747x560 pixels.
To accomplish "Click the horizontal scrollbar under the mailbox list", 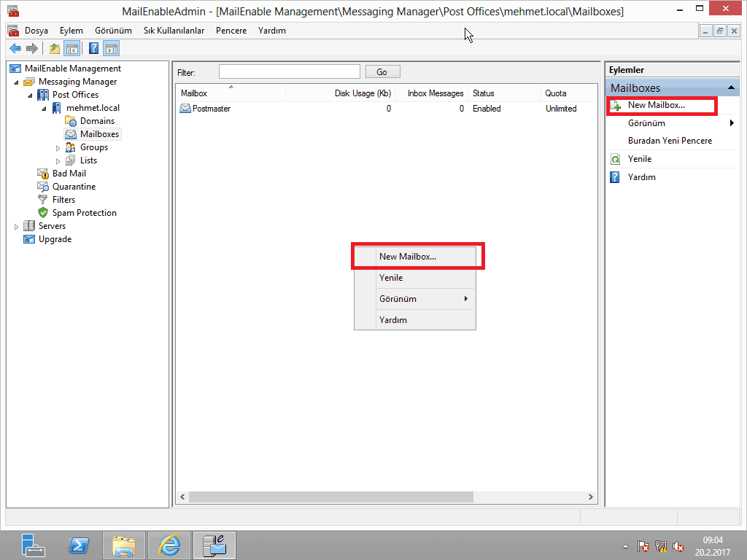I will click(x=328, y=497).
